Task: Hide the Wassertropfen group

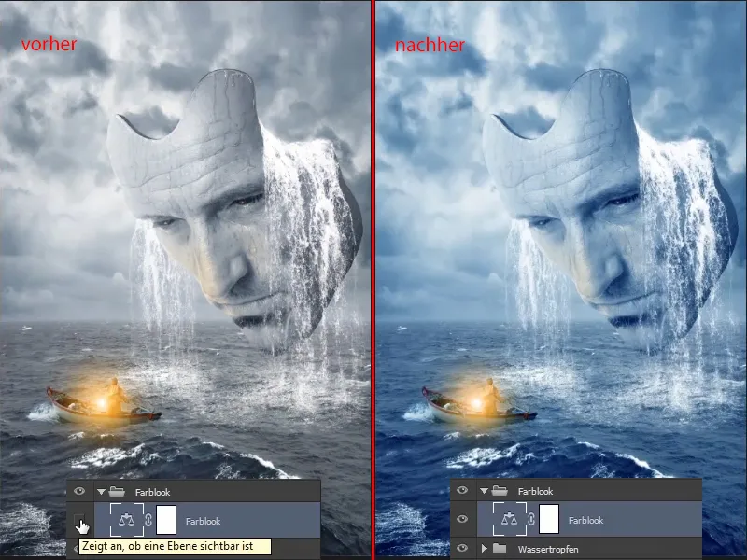Action: coord(462,548)
